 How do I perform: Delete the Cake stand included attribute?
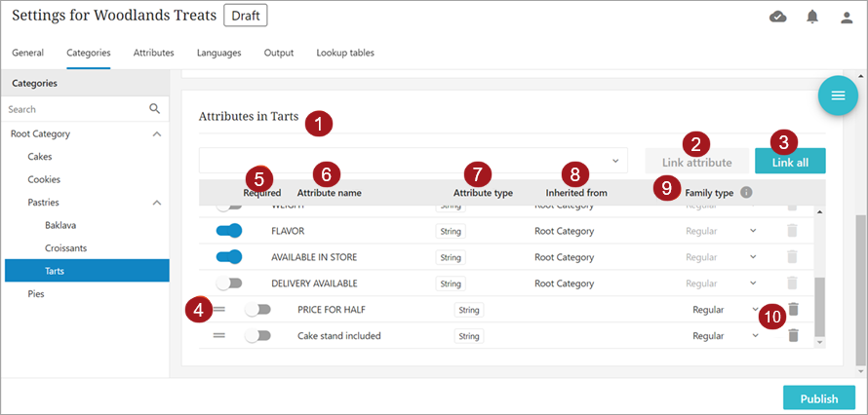coord(794,335)
